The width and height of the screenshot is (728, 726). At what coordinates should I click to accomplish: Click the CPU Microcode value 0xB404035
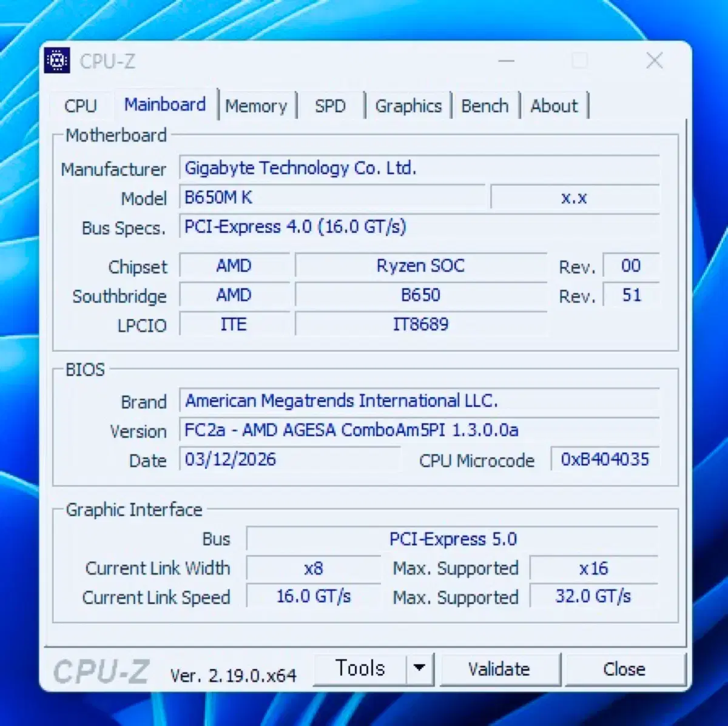[605, 459]
